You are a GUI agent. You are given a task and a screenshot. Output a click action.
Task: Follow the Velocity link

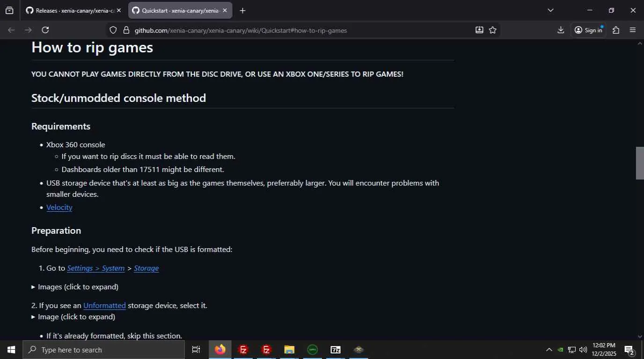tap(59, 207)
